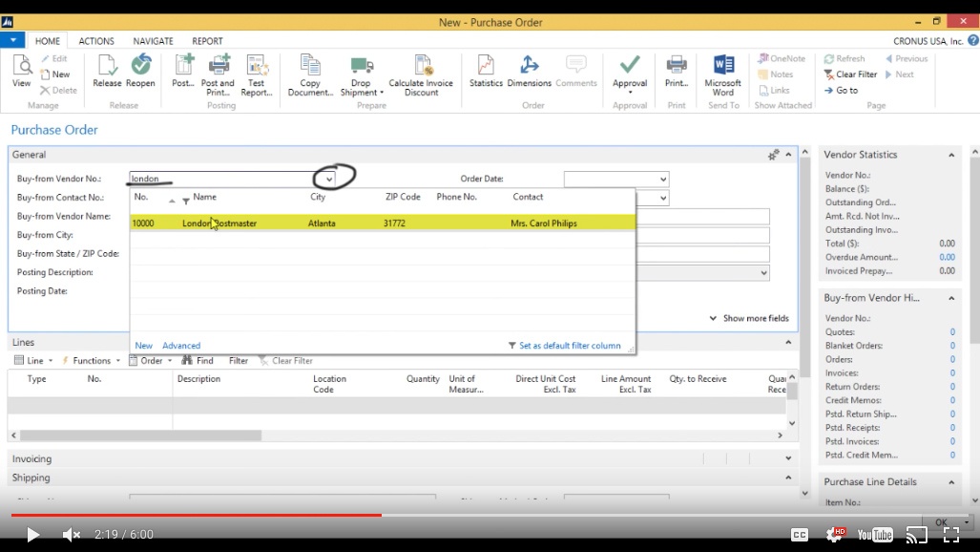Refresh the page from the ribbon
This screenshot has height=552, width=980.
click(x=844, y=58)
